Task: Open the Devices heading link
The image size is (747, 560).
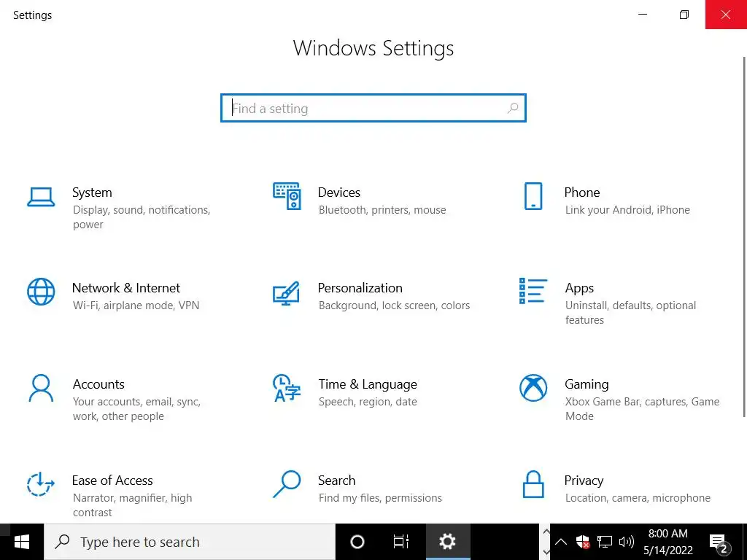Action: click(338, 192)
